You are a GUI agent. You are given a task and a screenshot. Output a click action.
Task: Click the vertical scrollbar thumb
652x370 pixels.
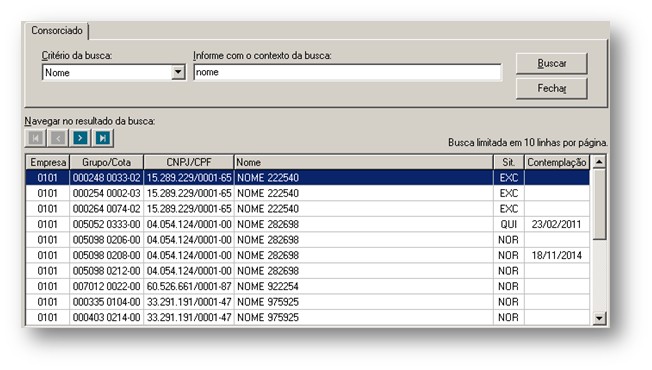point(599,204)
